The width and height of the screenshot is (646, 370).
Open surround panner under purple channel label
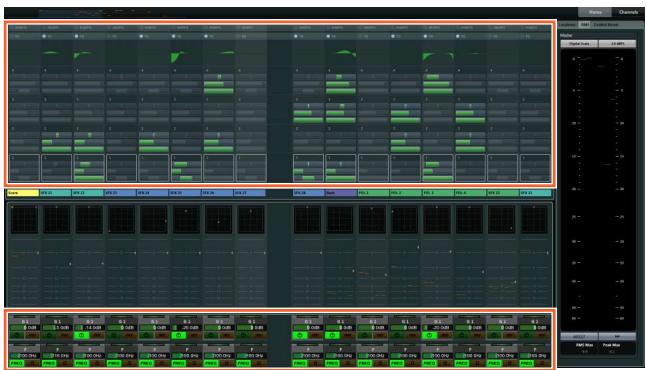(x=340, y=220)
